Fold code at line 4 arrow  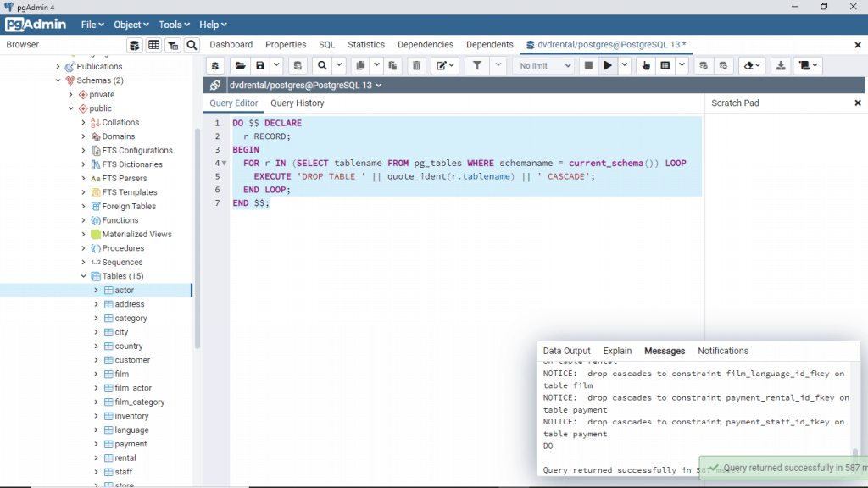[x=224, y=164]
